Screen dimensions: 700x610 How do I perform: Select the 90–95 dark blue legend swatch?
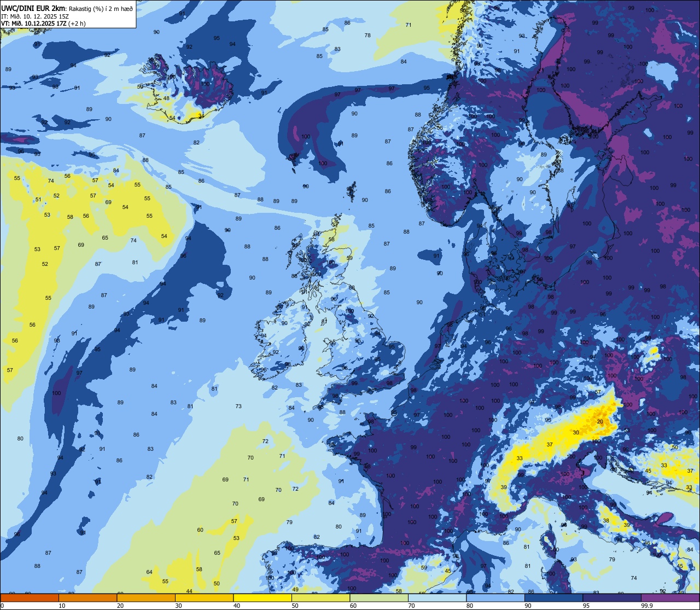pos(553,597)
